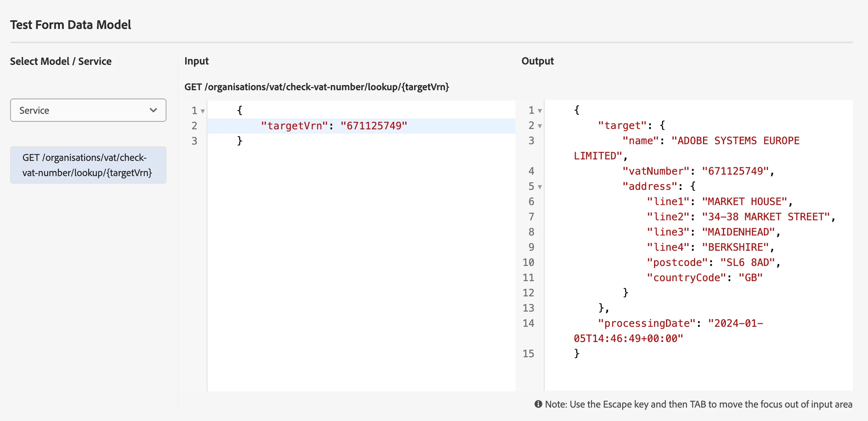Click the closing brace on output line 15
868x421 pixels.
pyautogui.click(x=576, y=354)
